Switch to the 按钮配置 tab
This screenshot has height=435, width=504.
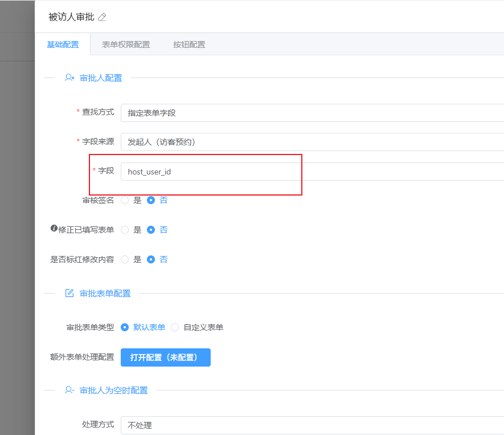pos(189,44)
